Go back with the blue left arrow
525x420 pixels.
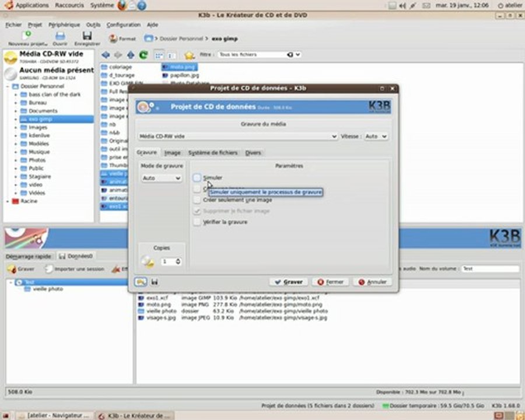pyautogui.click(x=106, y=55)
